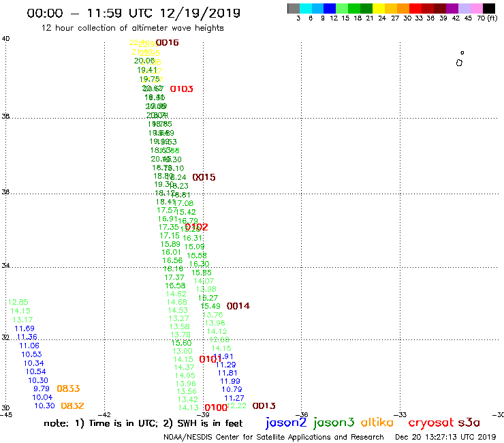Click the wave height value 19.41
The image size is (504, 443).
point(147,70)
